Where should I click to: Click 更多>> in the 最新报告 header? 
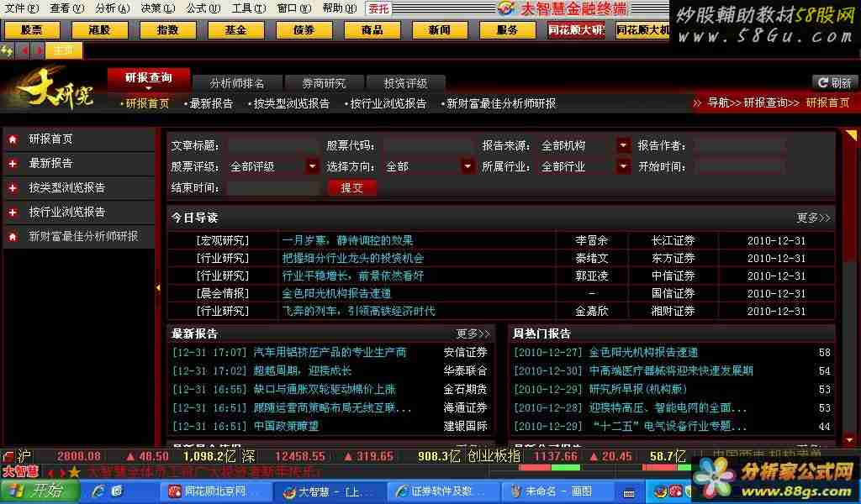(x=473, y=333)
